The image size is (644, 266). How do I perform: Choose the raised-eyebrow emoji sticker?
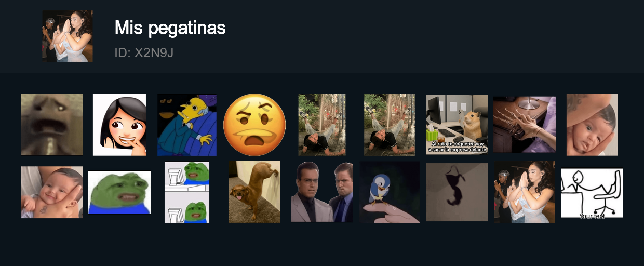coord(254,125)
